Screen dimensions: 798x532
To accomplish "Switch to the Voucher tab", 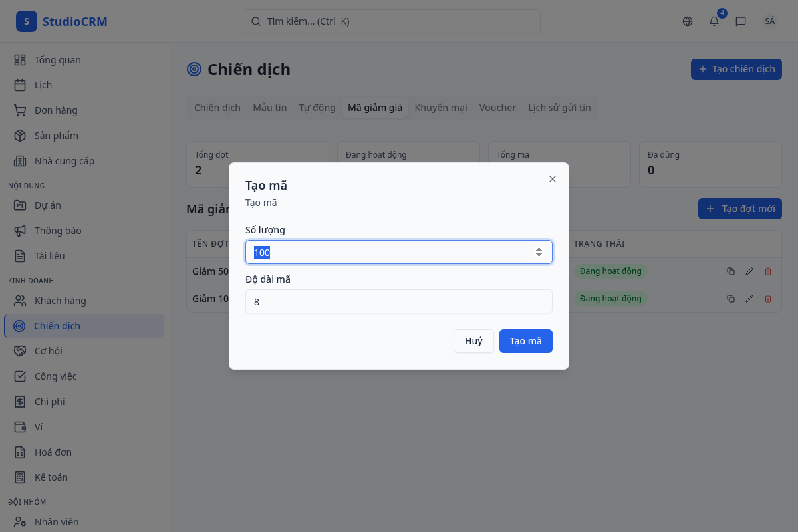I will (497, 108).
